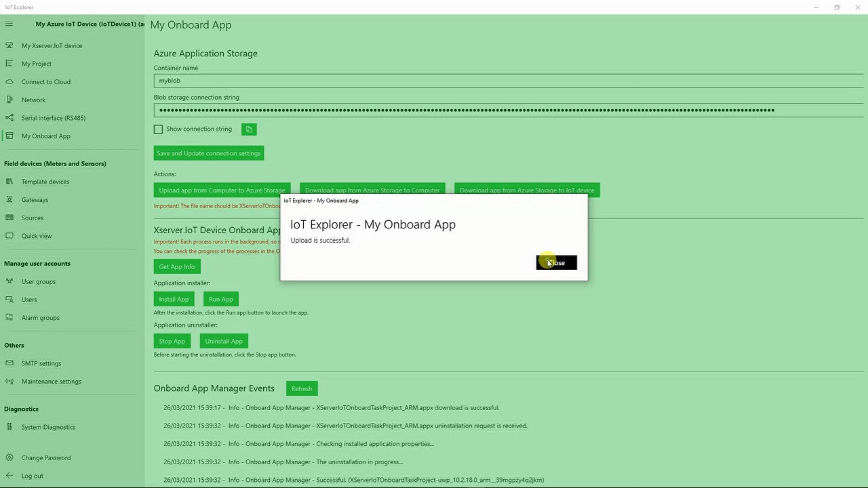Open SMTP settings page

pos(41,363)
